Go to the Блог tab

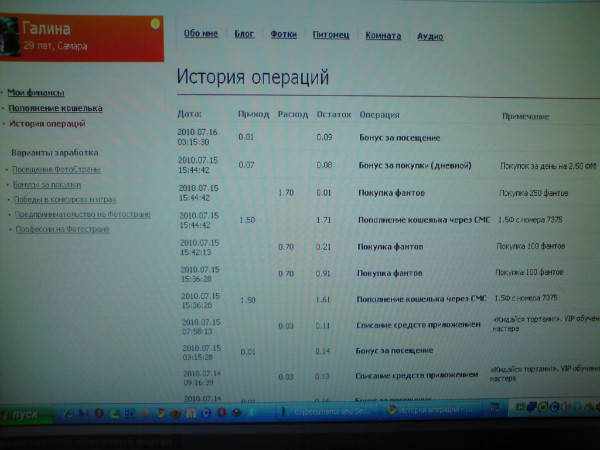click(x=244, y=33)
